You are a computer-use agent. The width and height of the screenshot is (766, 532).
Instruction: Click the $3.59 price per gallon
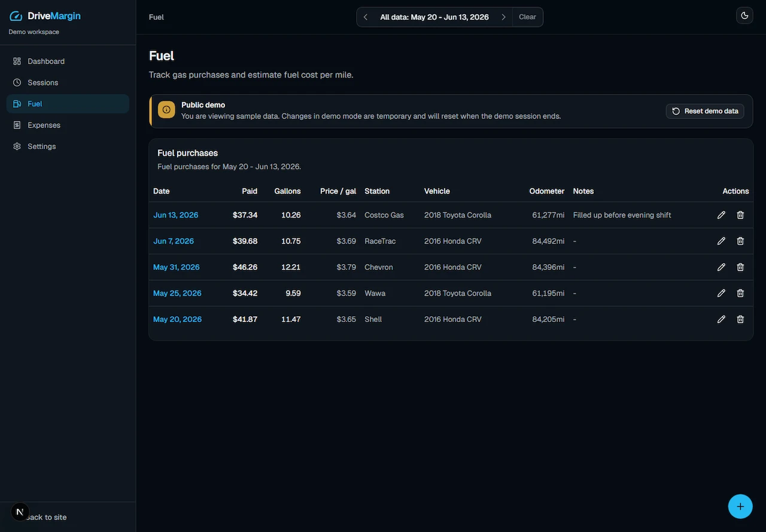coord(346,293)
